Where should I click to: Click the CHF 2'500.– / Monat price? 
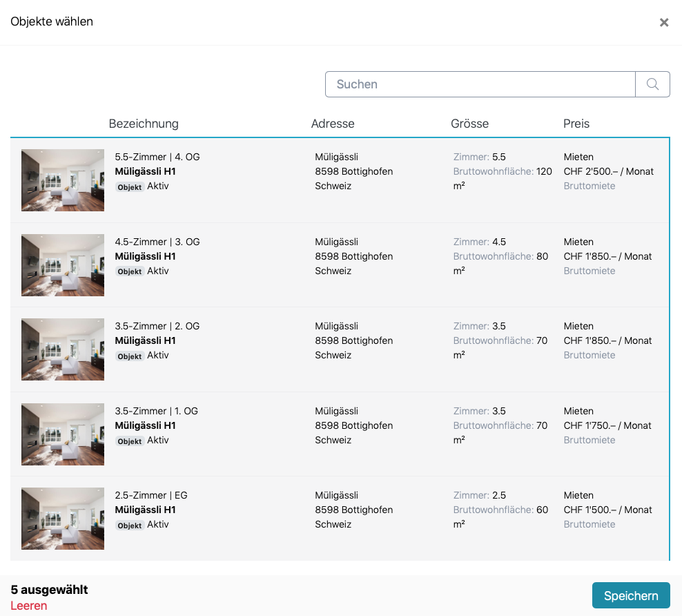607,171
